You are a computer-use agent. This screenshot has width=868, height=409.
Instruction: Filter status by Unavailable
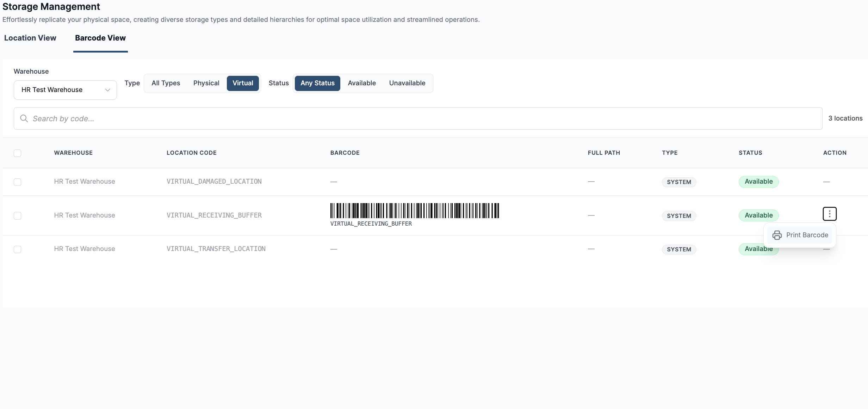click(x=407, y=83)
